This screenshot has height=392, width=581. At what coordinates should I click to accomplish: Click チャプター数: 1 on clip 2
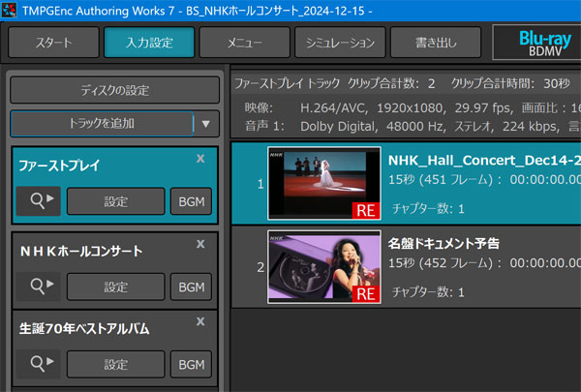coord(428,292)
